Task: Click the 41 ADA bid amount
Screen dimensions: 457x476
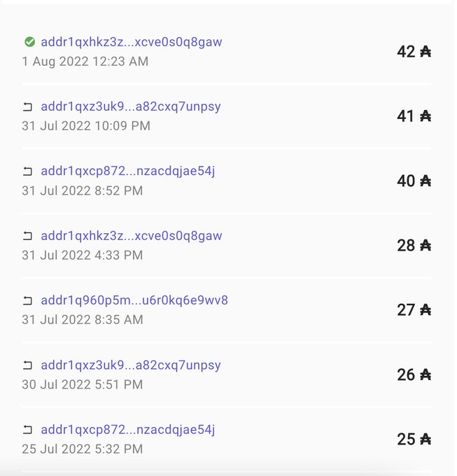Action: pos(414,116)
